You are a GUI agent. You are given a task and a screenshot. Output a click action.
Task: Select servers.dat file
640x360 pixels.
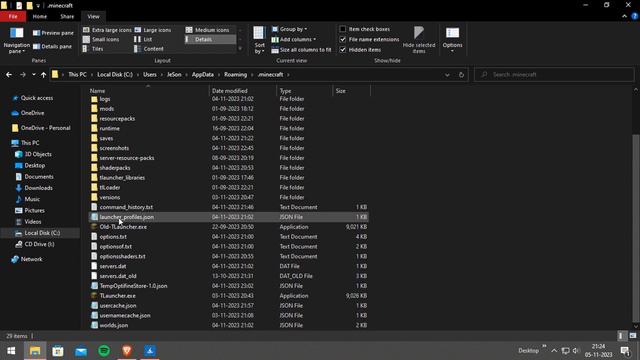(113, 266)
